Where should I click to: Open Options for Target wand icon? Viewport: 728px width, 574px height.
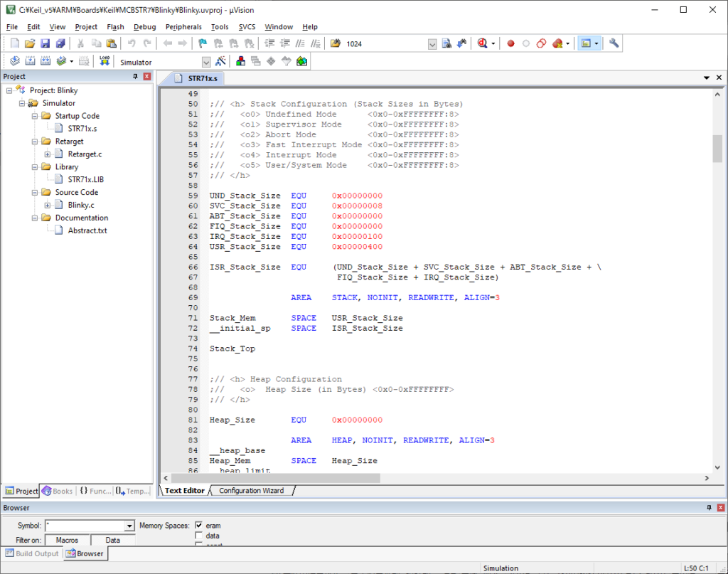221,62
